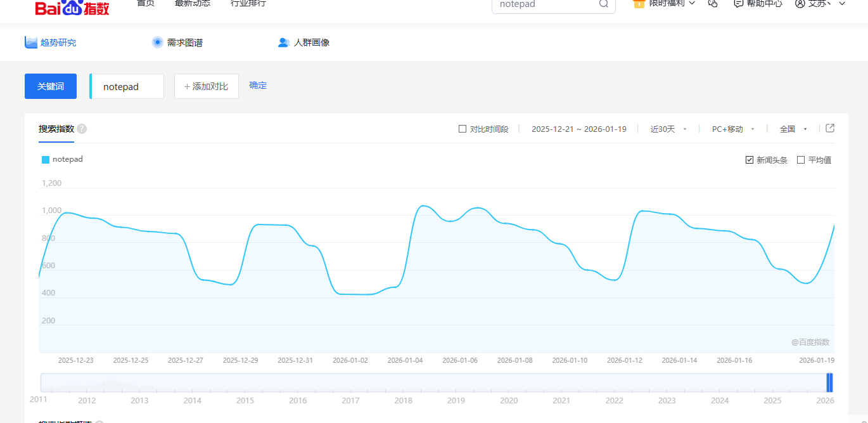Click the 确定 link
The image size is (868, 423).
coord(258,85)
